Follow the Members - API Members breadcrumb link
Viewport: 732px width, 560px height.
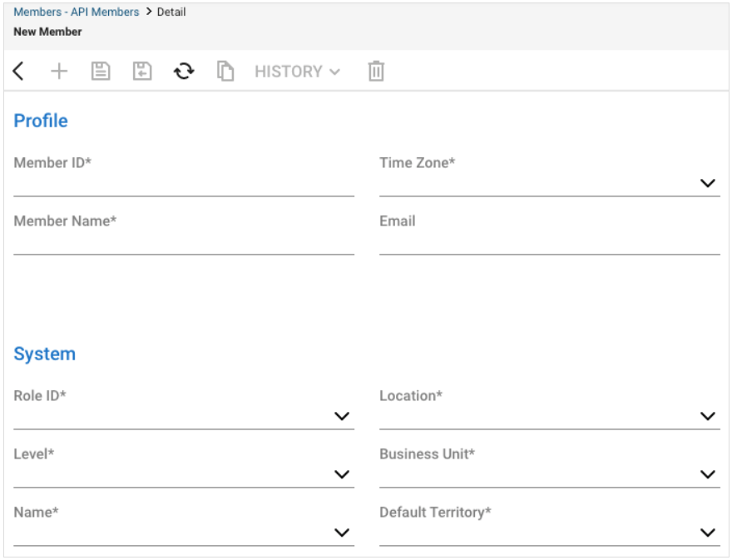pyautogui.click(x=76, y=12)
